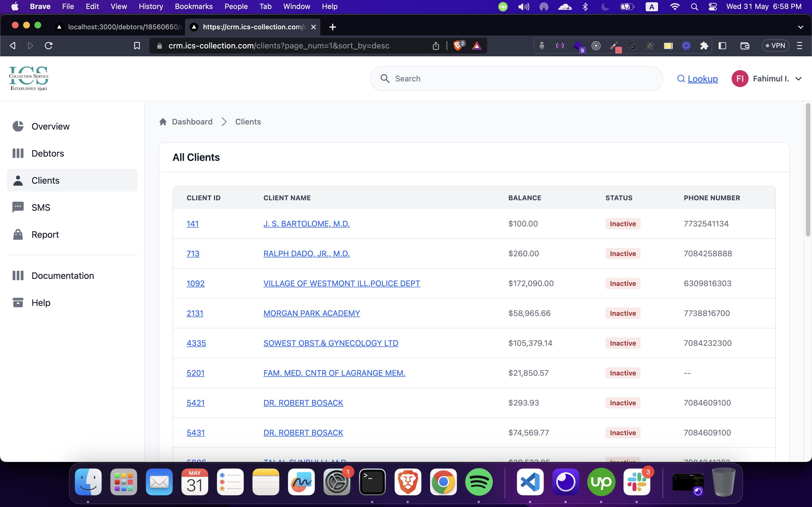Open the History menu in the menu bar

[x=151, y=6]
